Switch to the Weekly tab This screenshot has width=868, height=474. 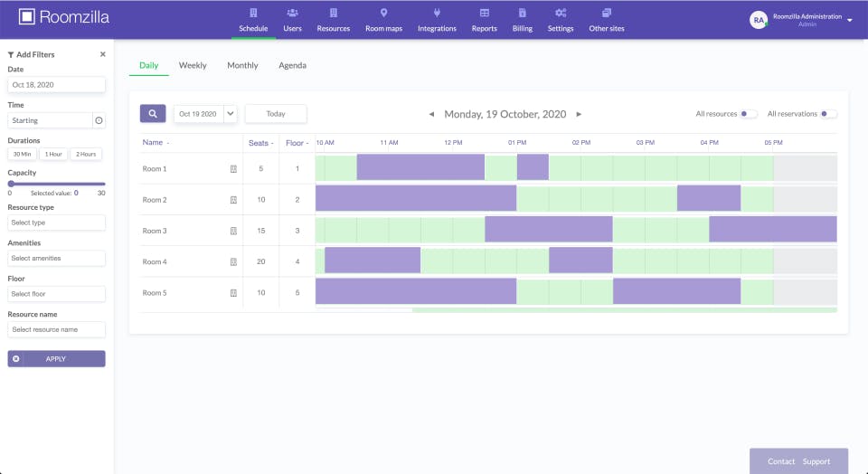pos(193,65)
